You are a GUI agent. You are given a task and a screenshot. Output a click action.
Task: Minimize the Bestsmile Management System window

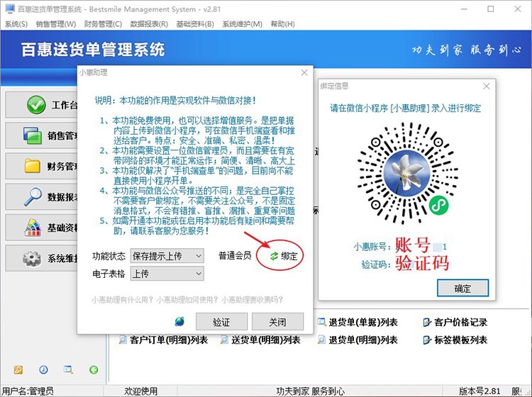(464, 9)
